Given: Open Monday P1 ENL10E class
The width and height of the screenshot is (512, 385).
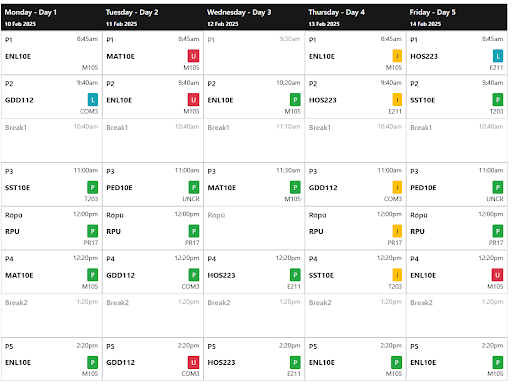Looking at the screenshot, I should [52, 53].
